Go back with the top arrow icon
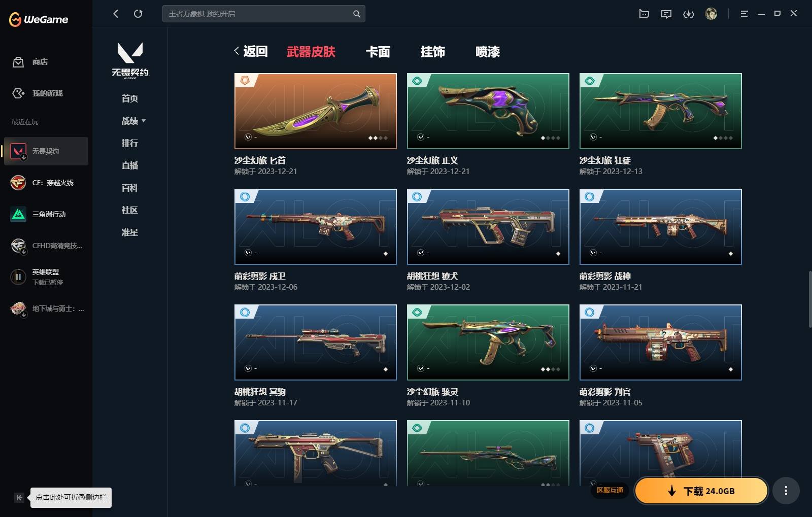 [116, 14]
